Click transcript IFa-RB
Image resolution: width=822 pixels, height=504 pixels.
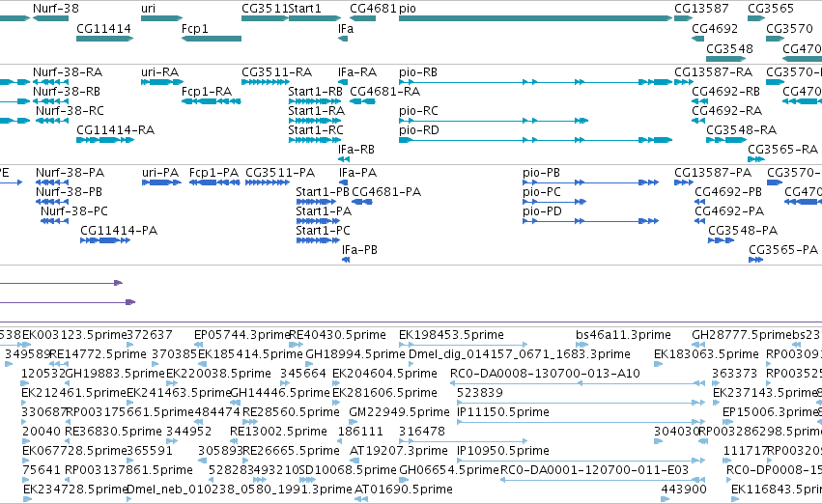(356, 150)
